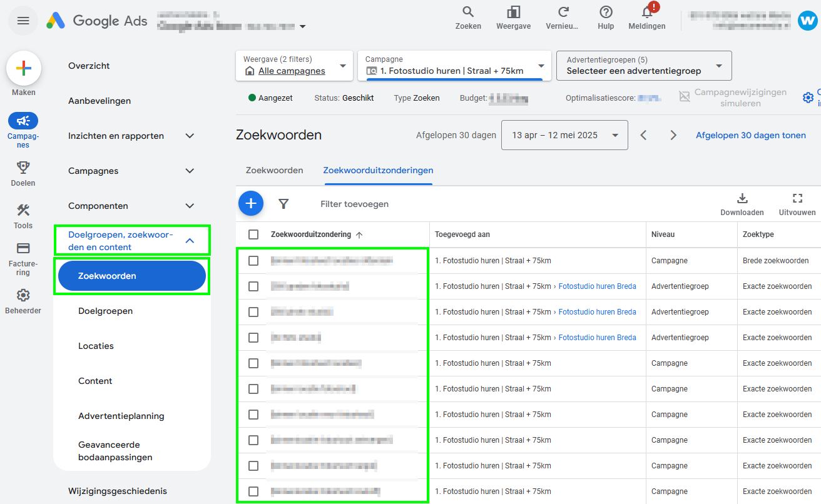821x504 pixels.
Task: Select the Zoekwoorduitzonderingen tab
Action: click(378, 170)
